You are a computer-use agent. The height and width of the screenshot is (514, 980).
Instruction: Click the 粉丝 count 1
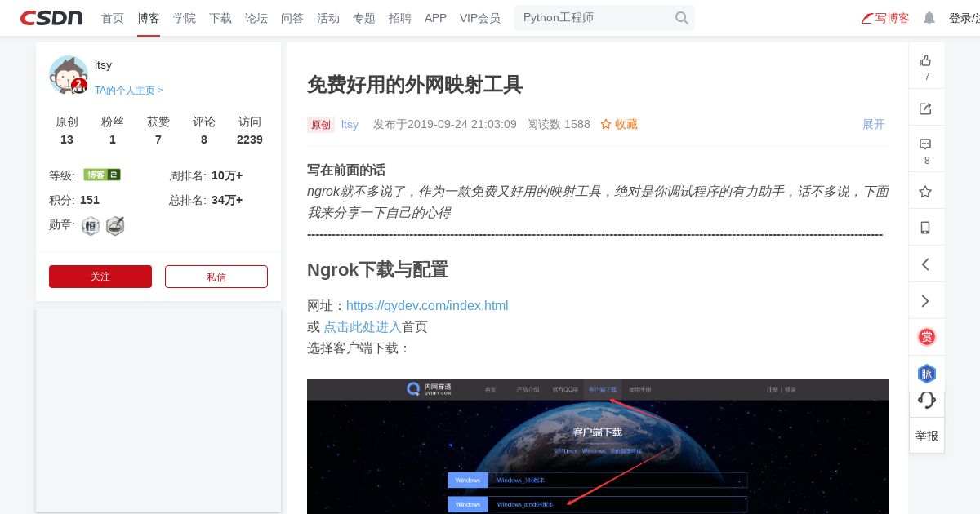(113, 140)
